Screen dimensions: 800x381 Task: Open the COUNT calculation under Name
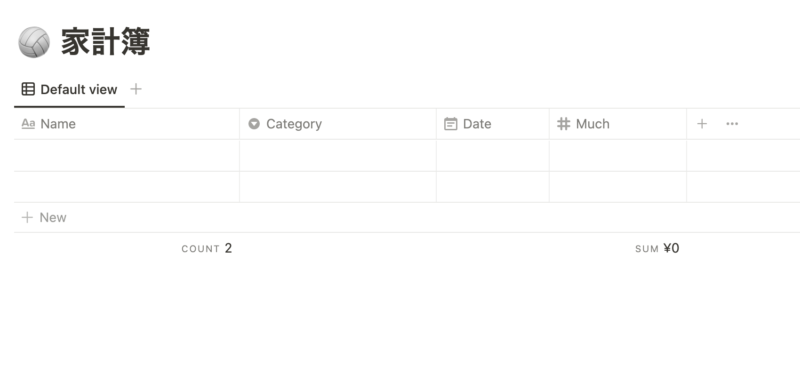[207, 248]
